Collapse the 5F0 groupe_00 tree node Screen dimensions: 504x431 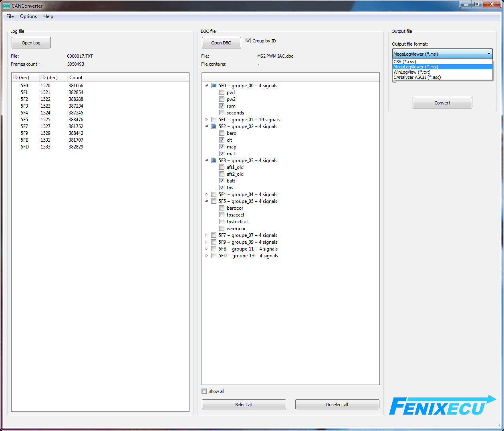coord(207,86)
